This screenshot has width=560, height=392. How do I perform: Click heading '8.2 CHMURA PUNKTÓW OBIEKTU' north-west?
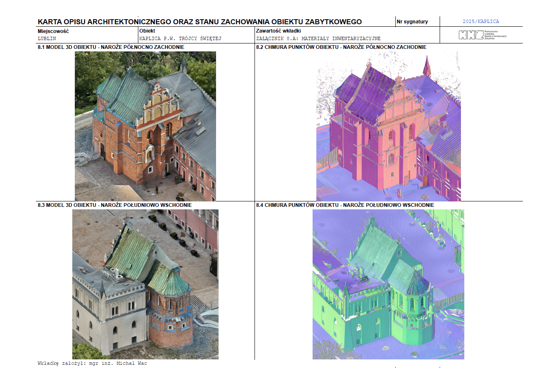tap(341, 47)
